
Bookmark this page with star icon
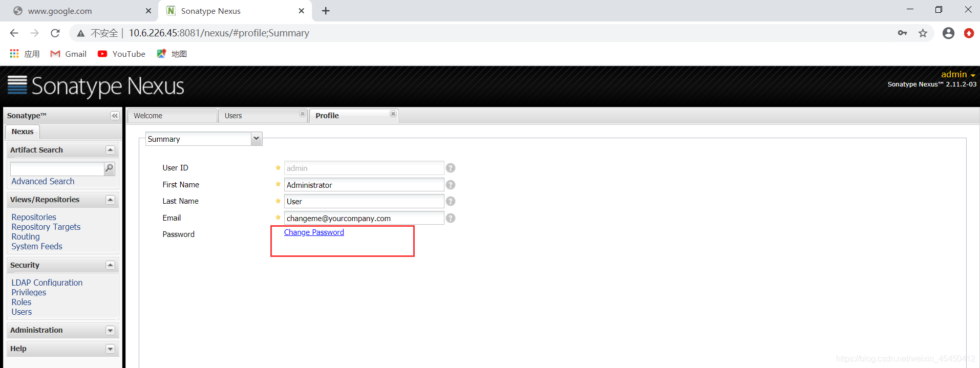tap(923, 33)
